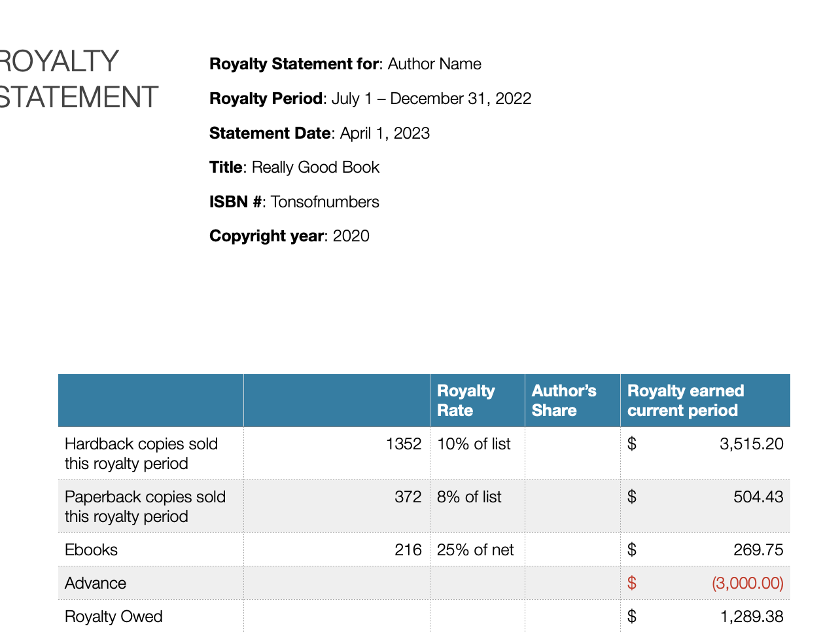Image resolution: width=840 pixels, height=641 pixels.
Task: Select the Statement Date April 1, 2023
Action: point(319,133)
